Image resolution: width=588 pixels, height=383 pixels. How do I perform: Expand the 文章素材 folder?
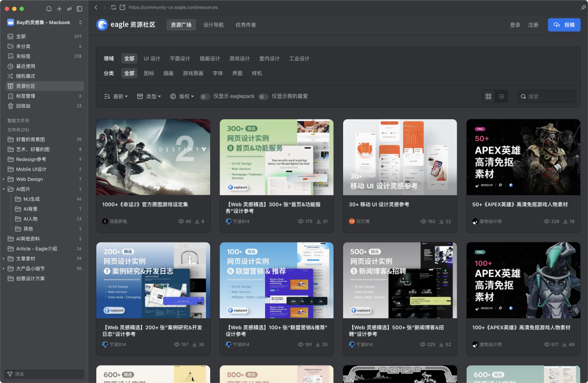click(x=4, y=259)
